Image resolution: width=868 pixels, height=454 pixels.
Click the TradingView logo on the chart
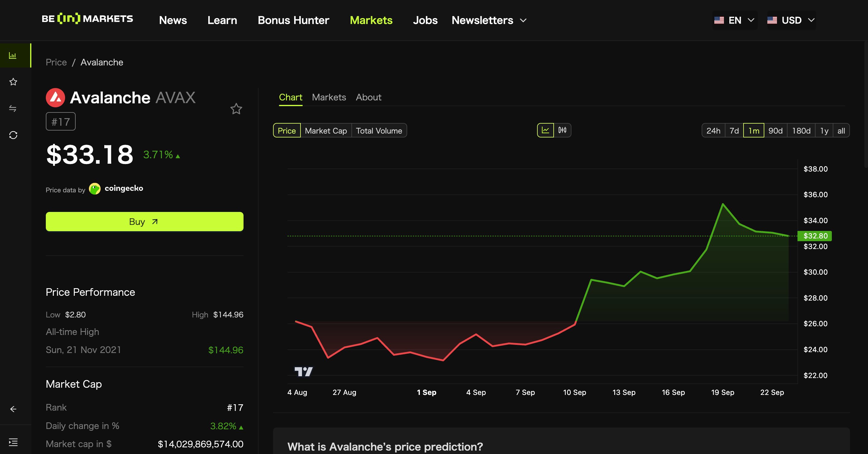[303, 371]
